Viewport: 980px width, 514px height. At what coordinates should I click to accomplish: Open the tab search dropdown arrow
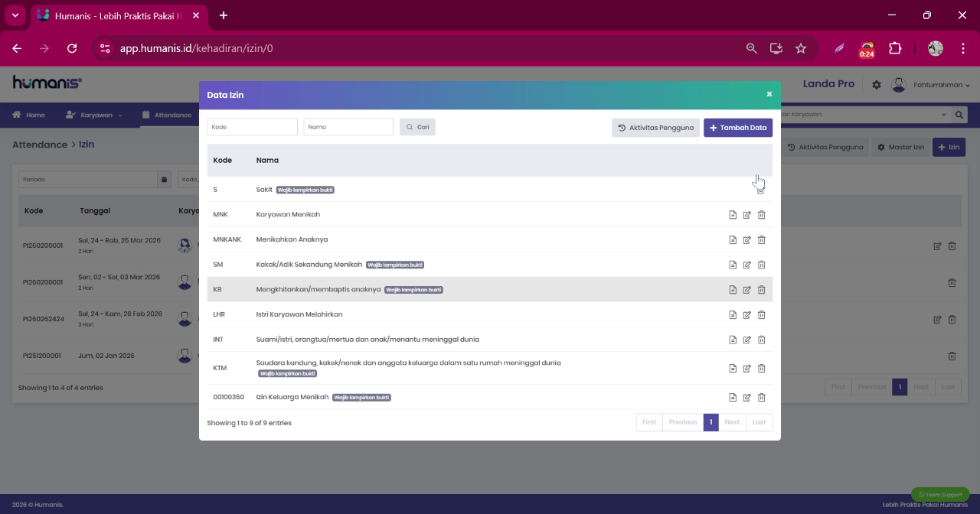[x=15, y=15]
